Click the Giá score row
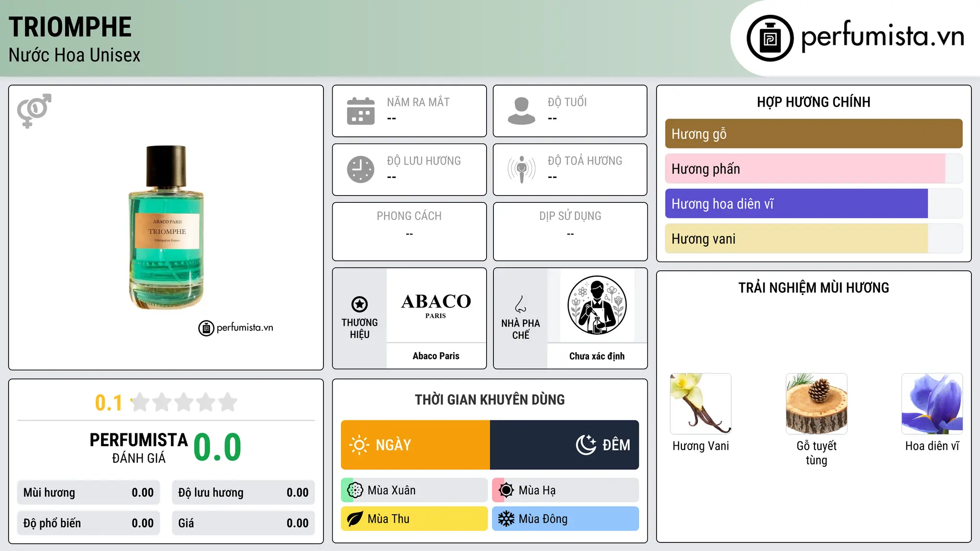Image resolution: width=980 pixels, height=551 pixels. (244, 523)
